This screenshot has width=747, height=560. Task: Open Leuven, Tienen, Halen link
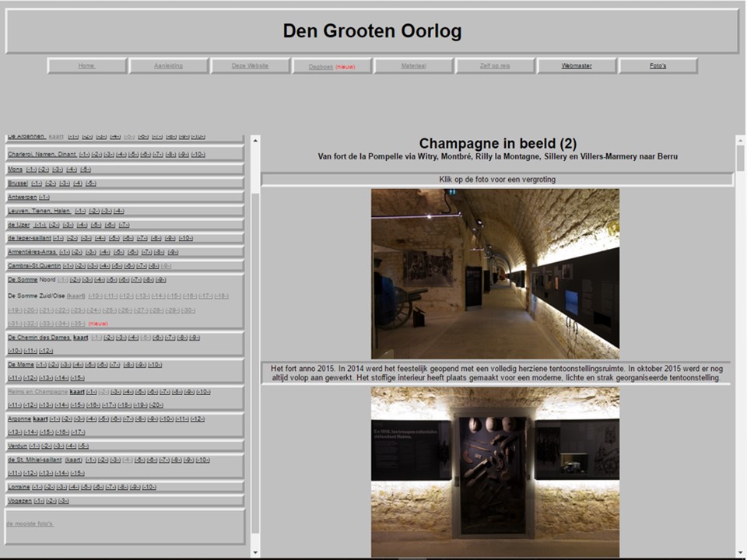(x=39, y=211)
